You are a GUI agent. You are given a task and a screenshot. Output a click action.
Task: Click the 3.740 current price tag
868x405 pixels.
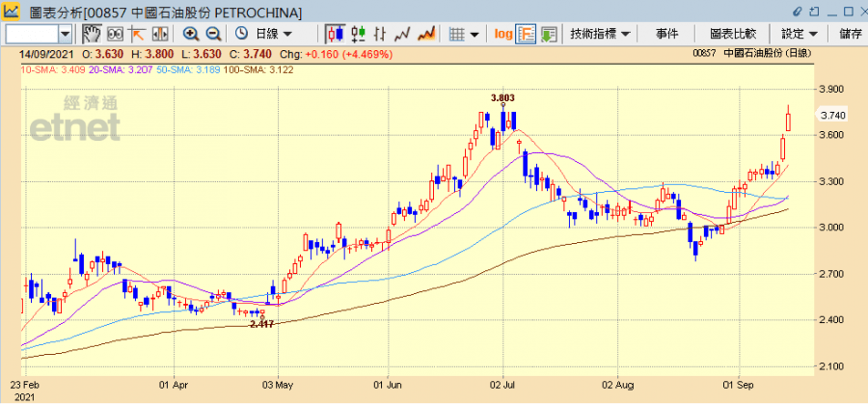coord(832,116)
